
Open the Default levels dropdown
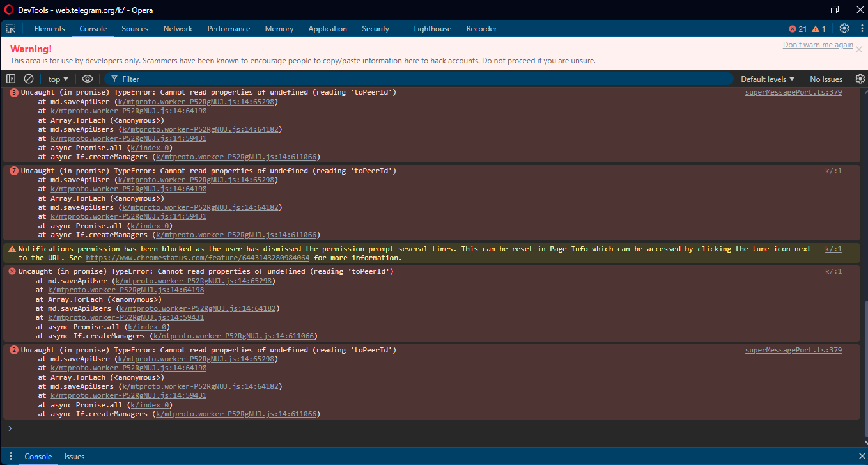(x=768, y=79)
